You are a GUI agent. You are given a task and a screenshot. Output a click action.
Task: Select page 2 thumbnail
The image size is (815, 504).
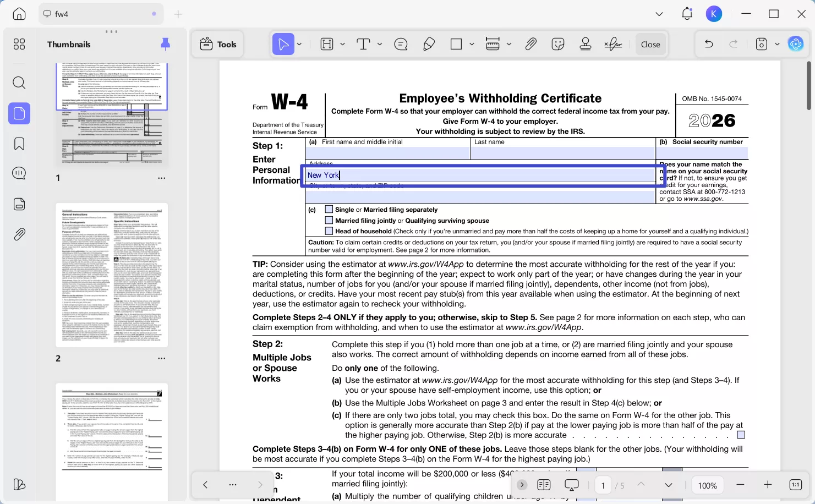(x=112, y=275)
